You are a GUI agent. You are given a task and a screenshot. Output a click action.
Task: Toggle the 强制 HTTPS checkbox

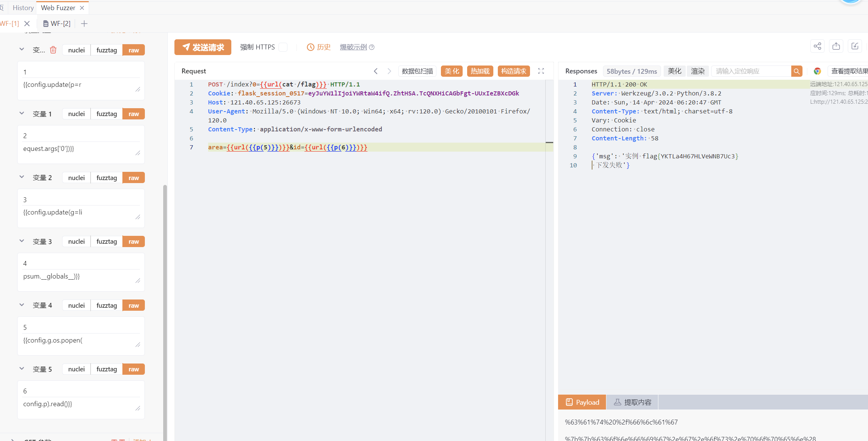283,47
